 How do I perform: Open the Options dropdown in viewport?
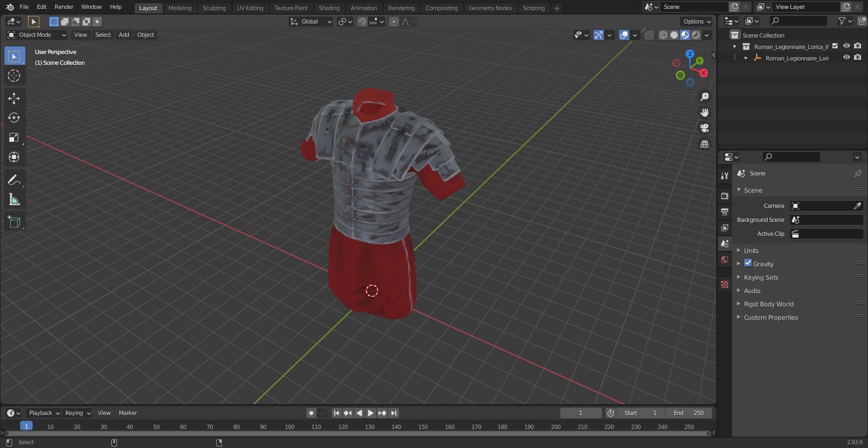(697, 22)
